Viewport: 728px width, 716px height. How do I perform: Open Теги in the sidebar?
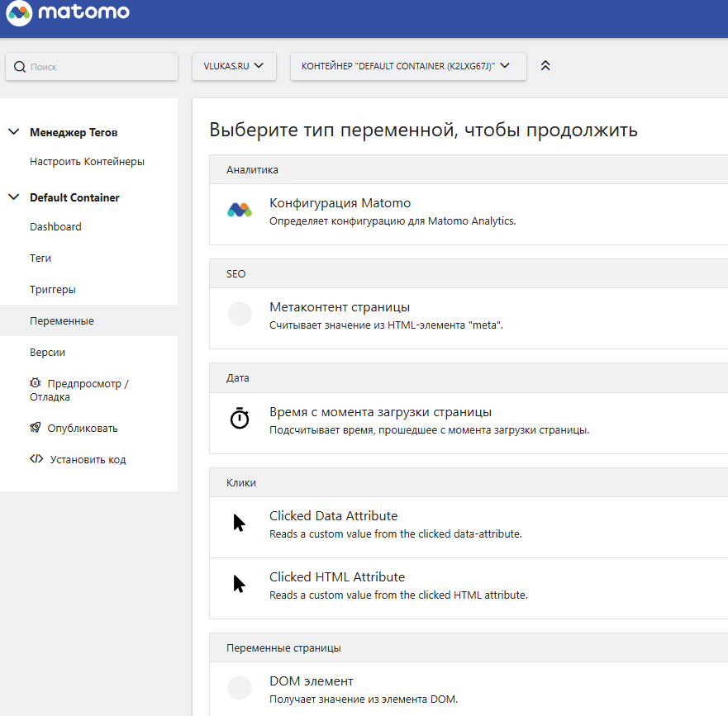(40, 258)
